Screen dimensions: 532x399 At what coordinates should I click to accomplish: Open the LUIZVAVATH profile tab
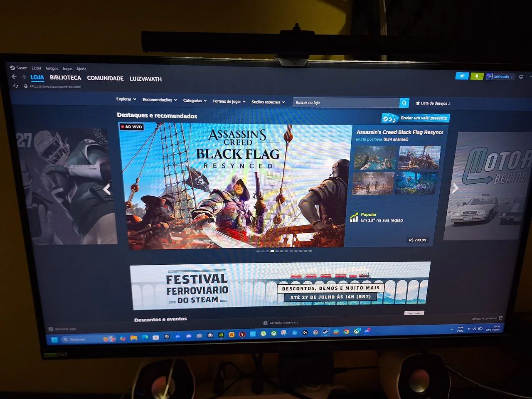(145, 79)
